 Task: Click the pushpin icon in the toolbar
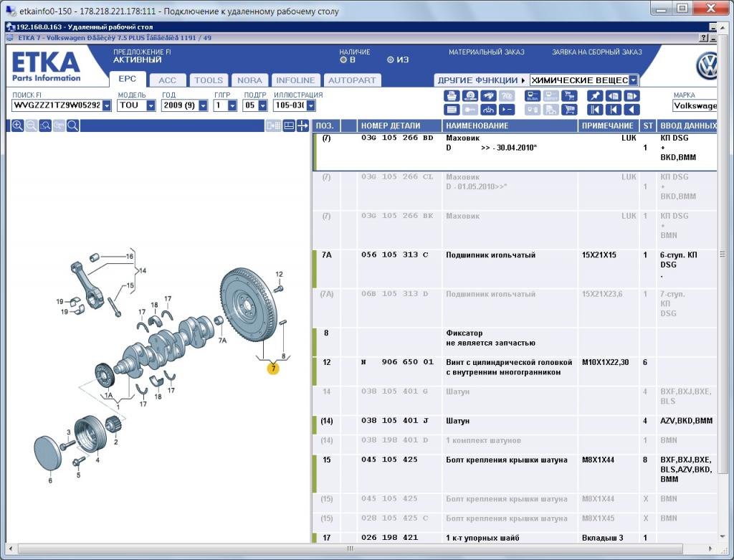595,96
